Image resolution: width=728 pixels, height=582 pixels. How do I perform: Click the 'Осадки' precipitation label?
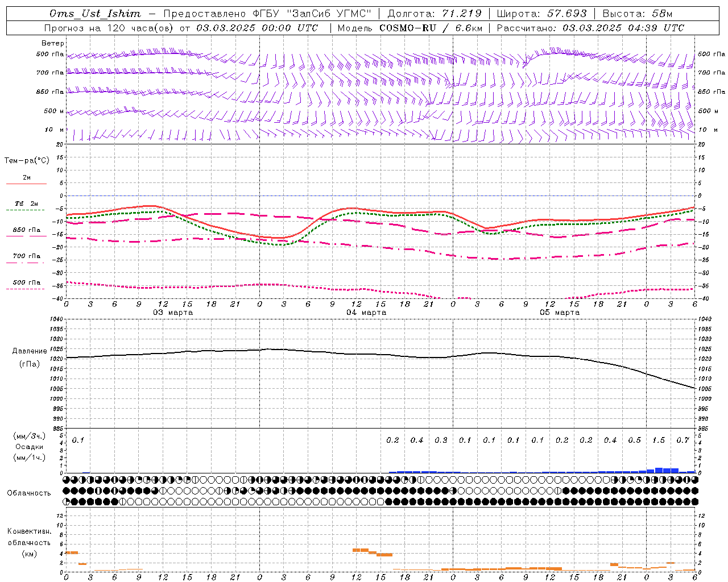click(29, 447)
